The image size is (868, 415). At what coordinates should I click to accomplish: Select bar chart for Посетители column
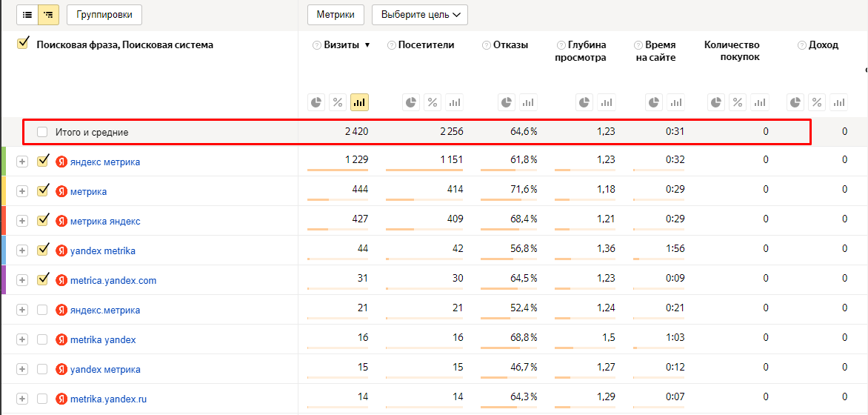coord(454,102)
